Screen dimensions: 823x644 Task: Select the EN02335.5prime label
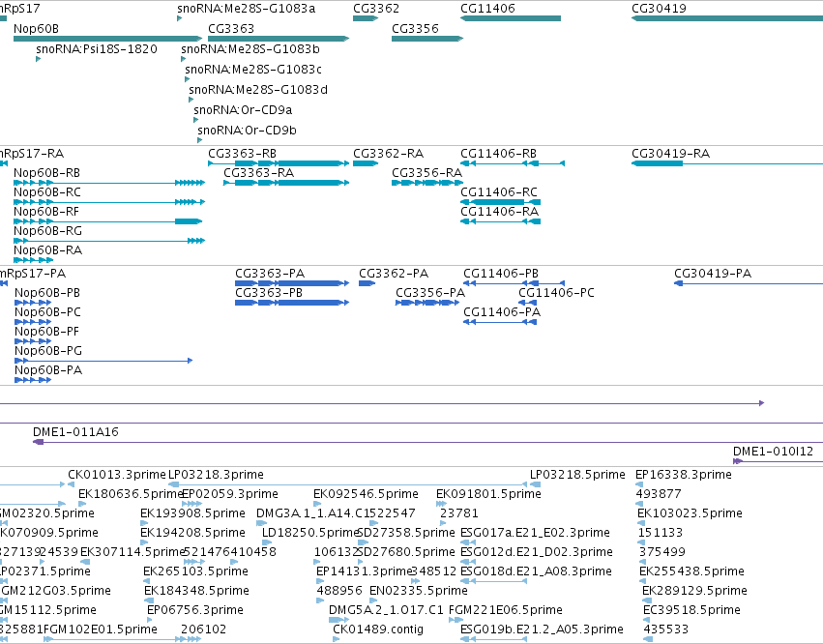coord(419,591)
